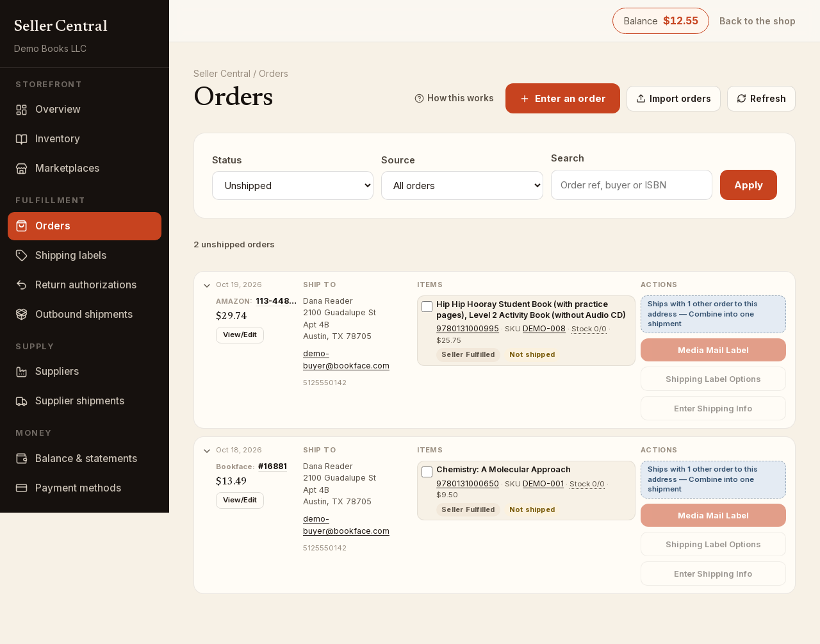Click the Balance & statements wallet icon
820x644 pixels.
pyautogui.click(x=21, y=459)
